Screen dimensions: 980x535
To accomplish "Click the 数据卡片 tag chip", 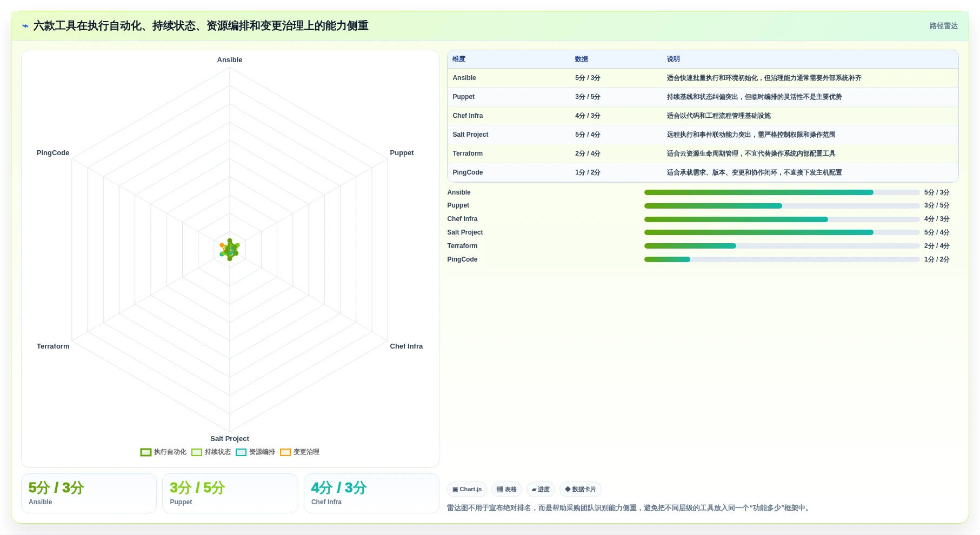I will pos(581,490).
